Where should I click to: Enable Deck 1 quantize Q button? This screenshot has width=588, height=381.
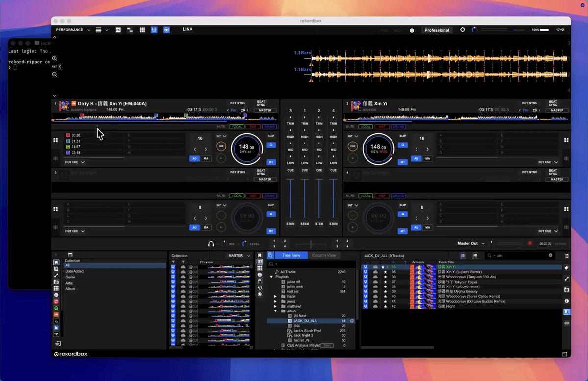pyautogui.click(x=271, y=145)
